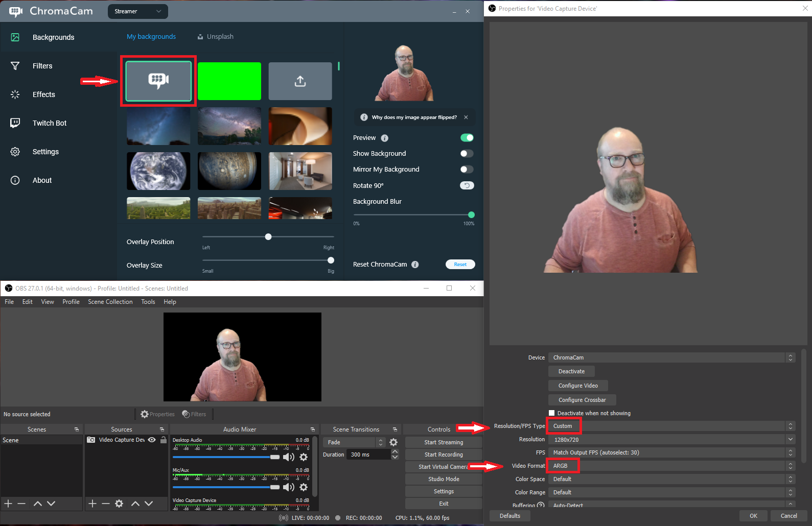The width and height of the screenshot is (812, 526).
Task: Expand the Resolution 1280x720 dropdown
Action: pos(790,439)
